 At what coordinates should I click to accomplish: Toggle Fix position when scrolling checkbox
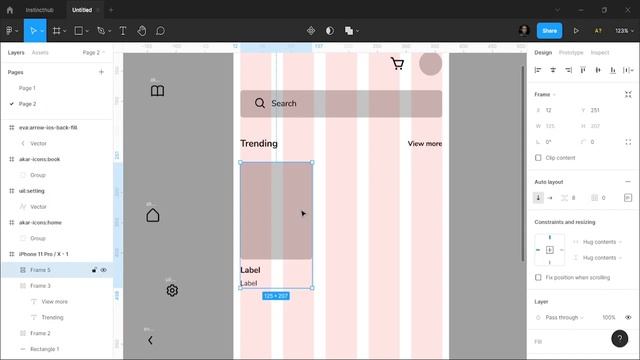click(x=538, y=277)
